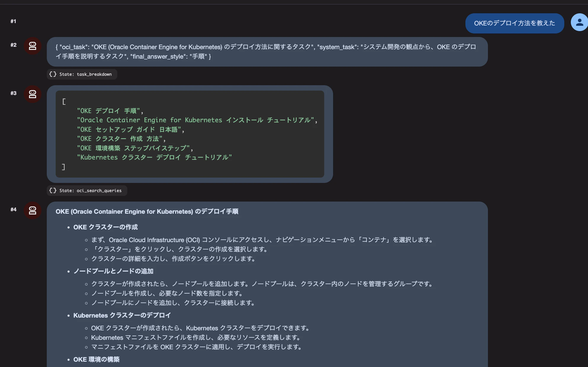The height and width of the screenshot is (367, 588).
Task: Click the line 'ノードプールにノードを追加し、クラスターに接続します。'
Action: 174,303
